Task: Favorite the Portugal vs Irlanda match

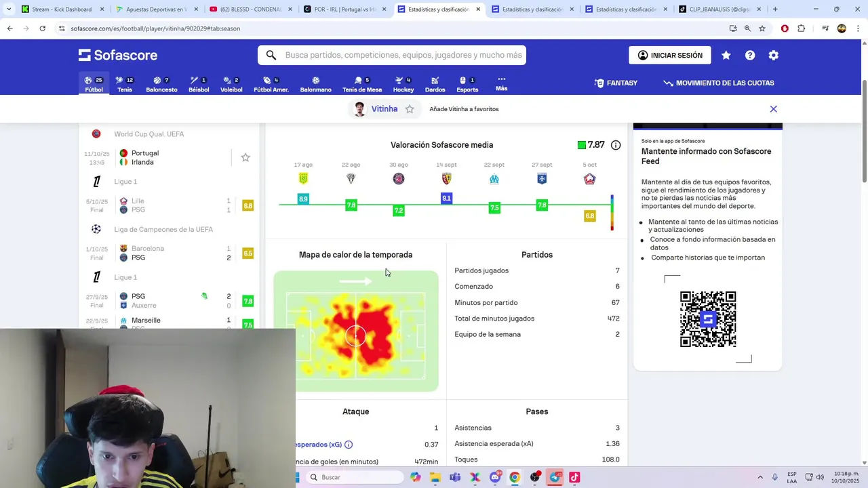Action: tap(245, 157)
